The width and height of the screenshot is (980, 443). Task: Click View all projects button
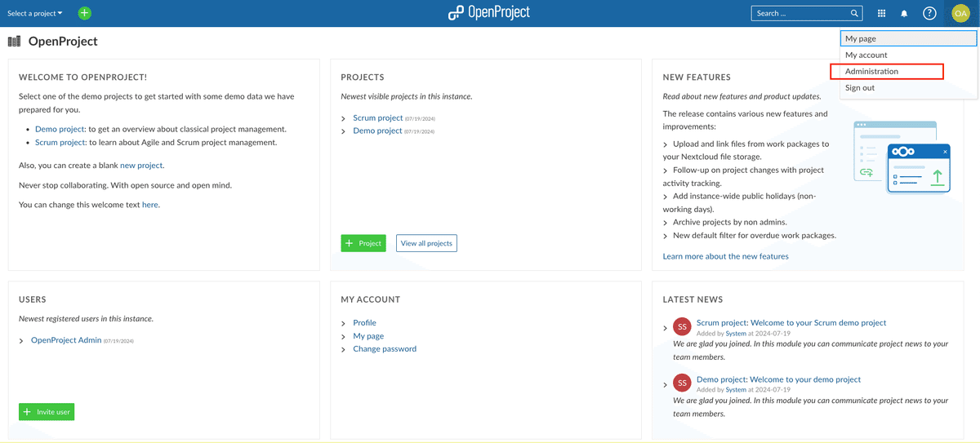[426, 243]
